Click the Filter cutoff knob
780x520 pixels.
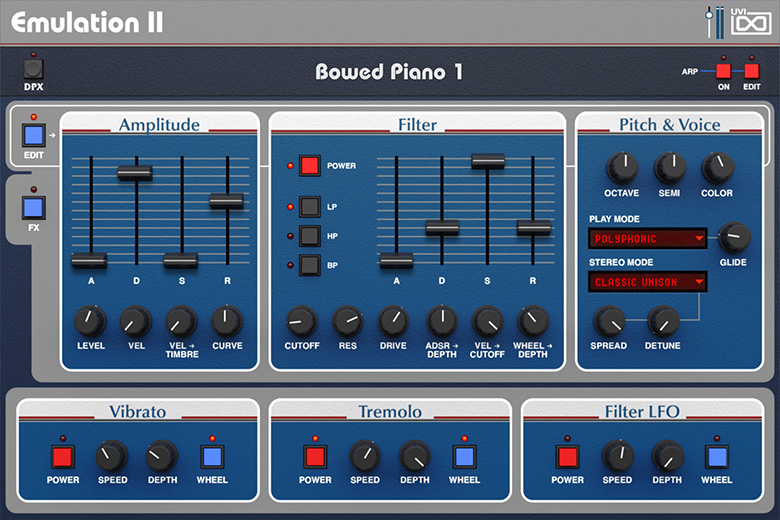301,321
